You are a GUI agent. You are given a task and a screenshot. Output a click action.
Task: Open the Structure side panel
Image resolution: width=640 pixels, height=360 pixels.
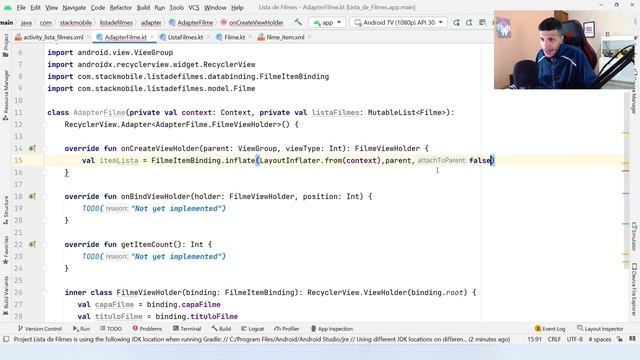6,210
